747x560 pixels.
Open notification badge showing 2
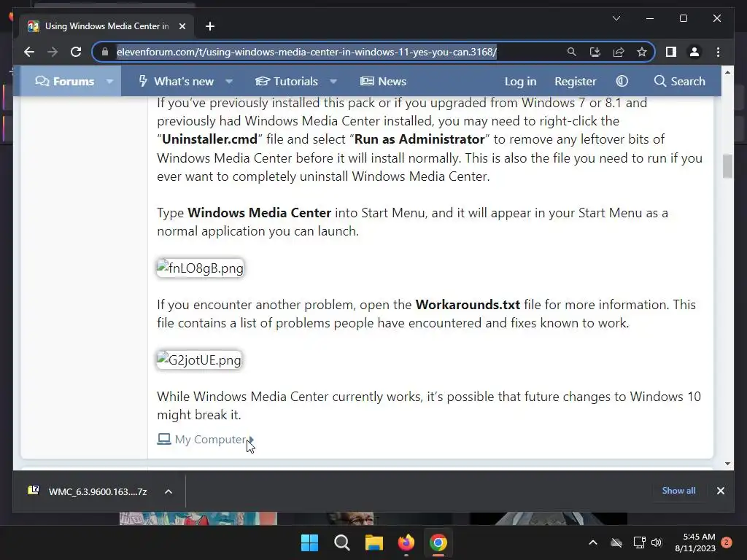pos(726,542)
